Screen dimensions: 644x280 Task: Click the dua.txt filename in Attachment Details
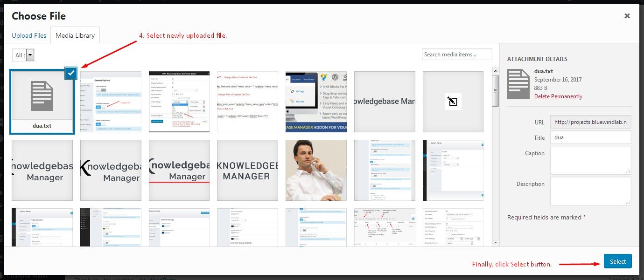pos(544,72)
